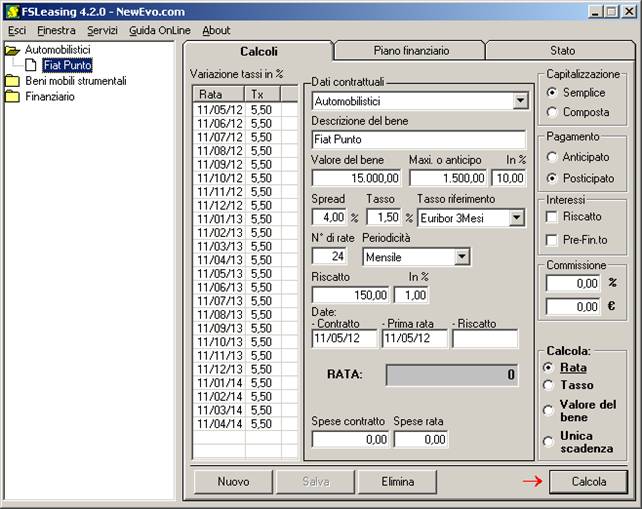This screenshot has width=642, height=509.
Task: Click the Spese contratto field
Action: (x=350, y=439)
